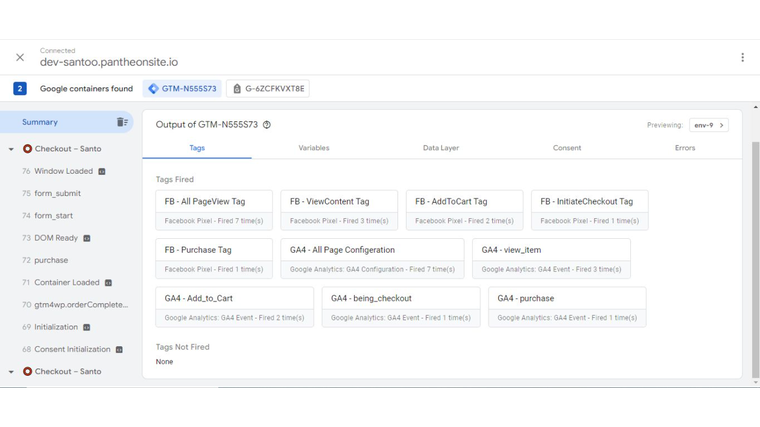Select the GTM-N555S73 container chip

[181, 89]
